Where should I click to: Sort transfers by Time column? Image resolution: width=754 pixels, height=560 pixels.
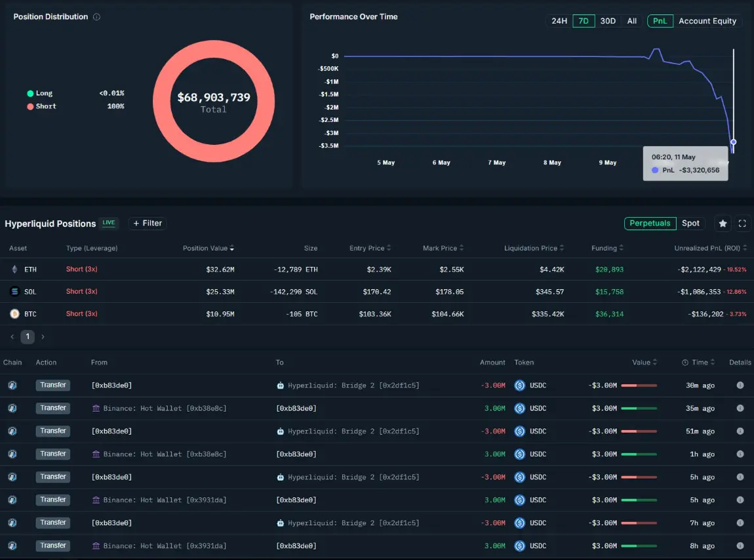coord(699,363)
